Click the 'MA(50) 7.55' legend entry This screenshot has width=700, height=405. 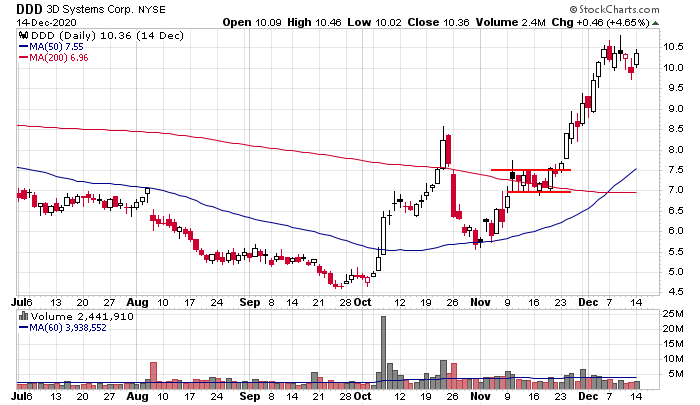point(56,47)
